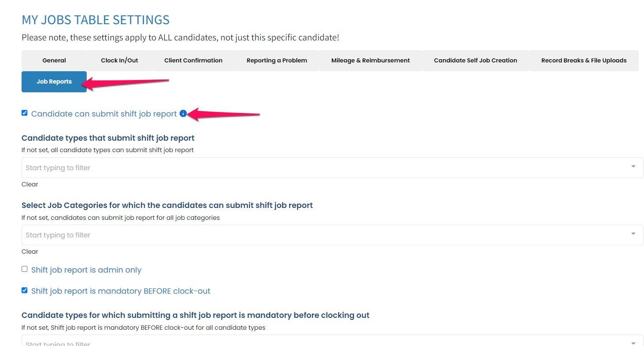The image size is (644, 346).
Task: Toggle Shift job report mandatory BEFORE clock-out
Action: click(25, 290)
